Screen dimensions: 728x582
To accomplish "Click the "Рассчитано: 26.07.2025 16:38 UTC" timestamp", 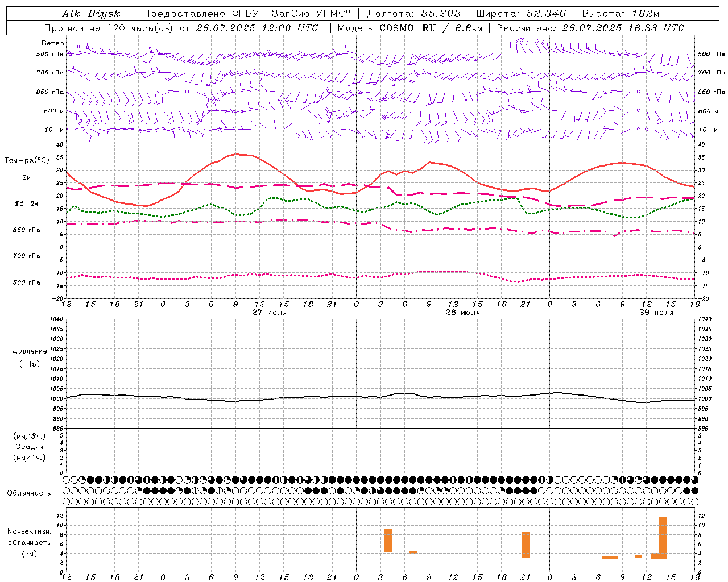I will 590,28.
